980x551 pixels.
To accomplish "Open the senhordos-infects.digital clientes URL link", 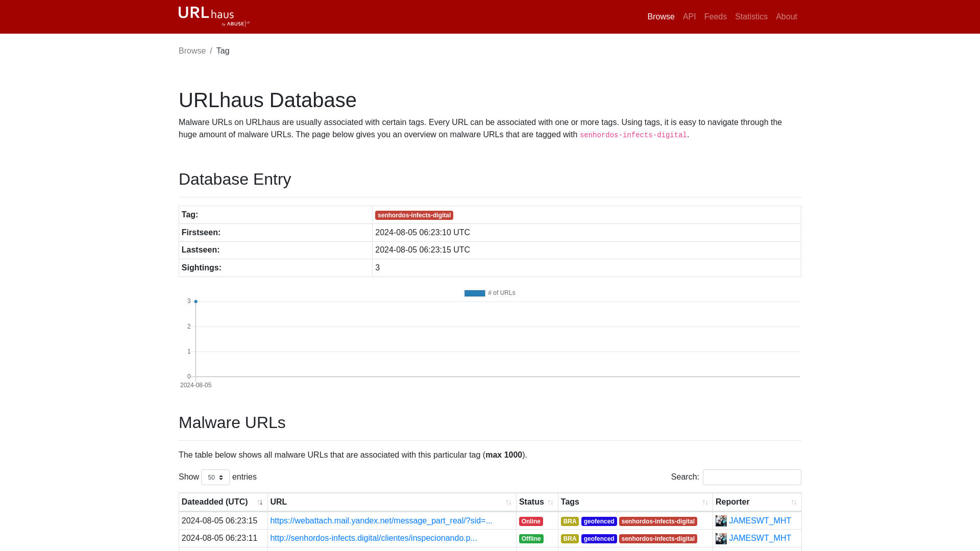I will 373,538.
